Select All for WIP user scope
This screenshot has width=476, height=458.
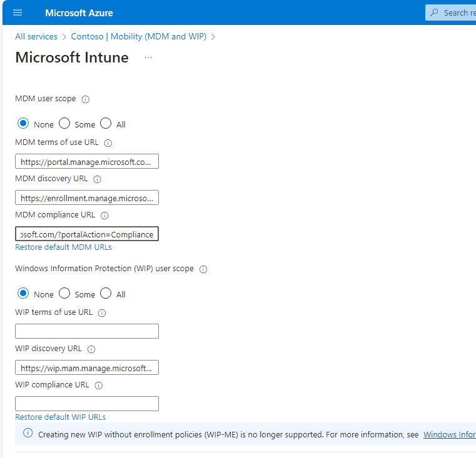point(106,294)
